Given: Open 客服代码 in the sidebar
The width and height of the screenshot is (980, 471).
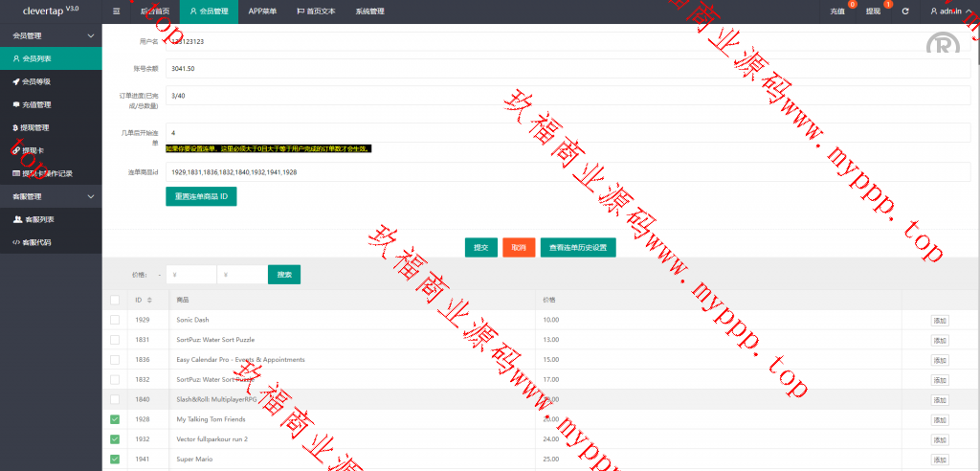Looking at the screenshot, I should [x=36, y=242].
